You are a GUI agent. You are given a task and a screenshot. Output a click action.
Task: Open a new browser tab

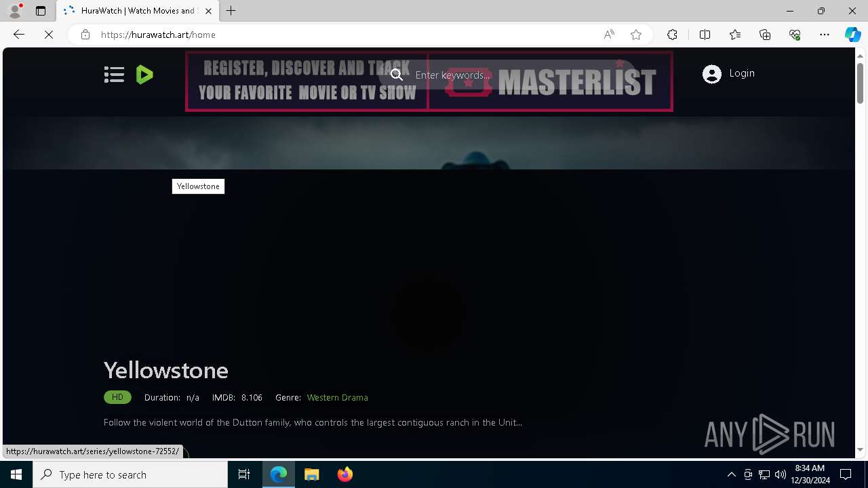[231, 11]
